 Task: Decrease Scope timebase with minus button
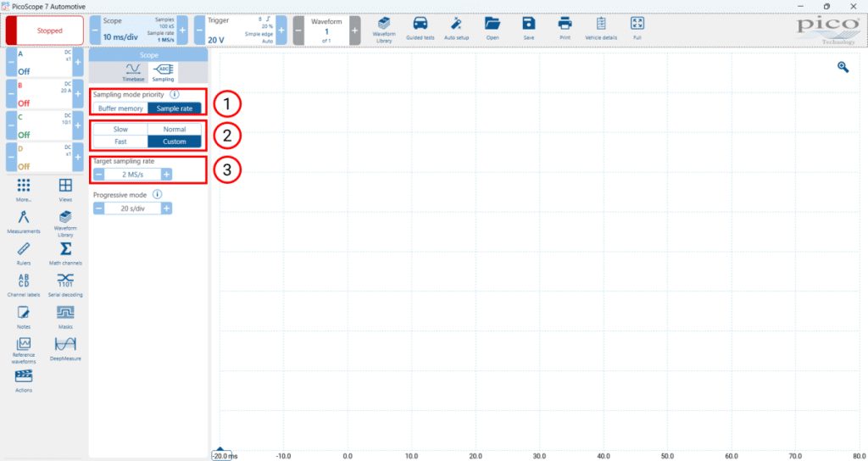[95, 31]
